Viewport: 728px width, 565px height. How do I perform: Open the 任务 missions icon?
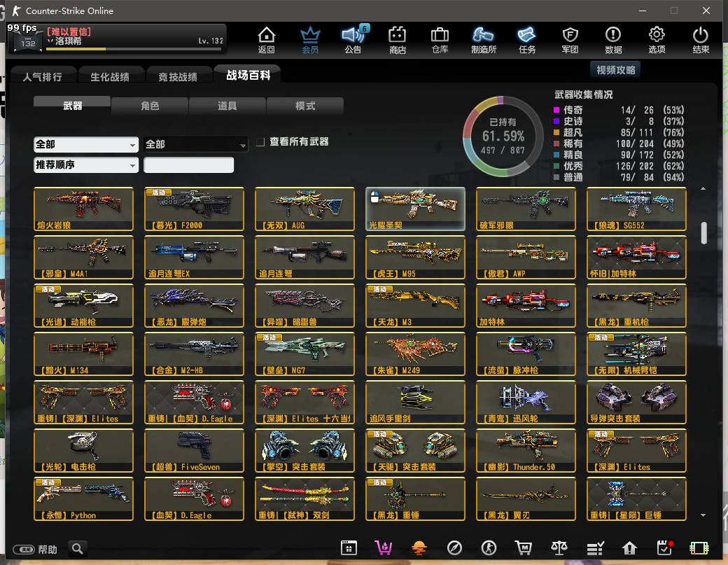[527, 39]
